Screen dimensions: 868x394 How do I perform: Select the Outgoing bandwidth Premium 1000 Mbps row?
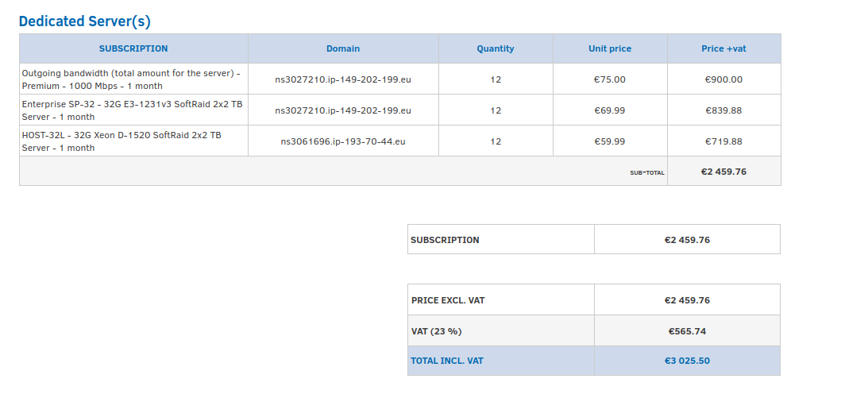[x=400, y=79]
